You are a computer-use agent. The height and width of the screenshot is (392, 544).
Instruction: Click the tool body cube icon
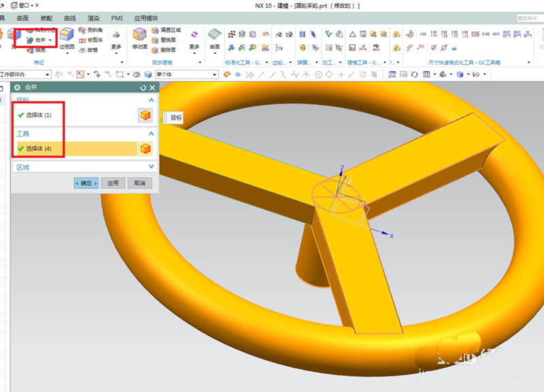pos(146,149)
